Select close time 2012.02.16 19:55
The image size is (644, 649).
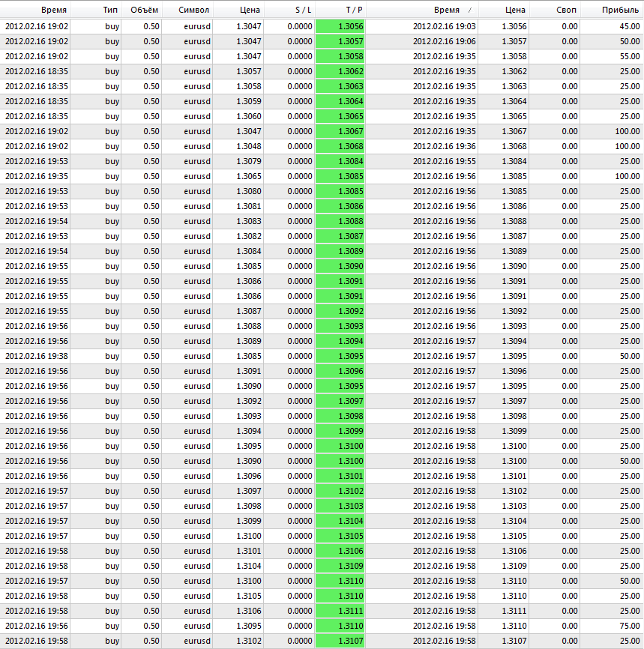[x=444, y=161]
